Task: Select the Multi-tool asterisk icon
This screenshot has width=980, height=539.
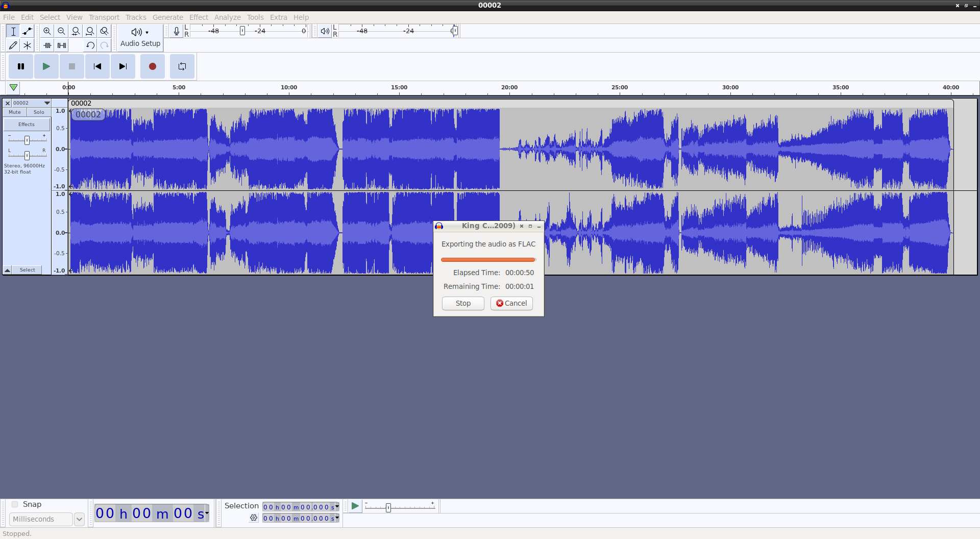Action: click(x=28, y=45)
